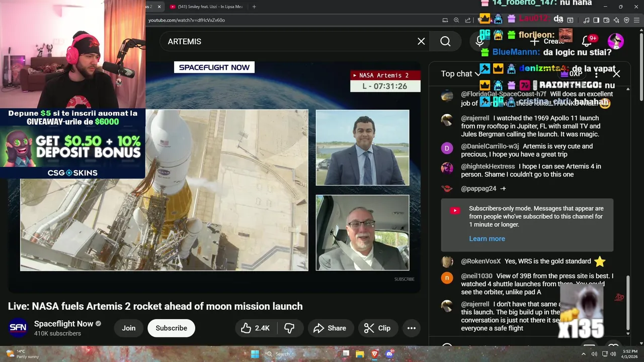The image size is (644, 362).
Task: Click the video title about Artemis 2
Action: point(155,306)
